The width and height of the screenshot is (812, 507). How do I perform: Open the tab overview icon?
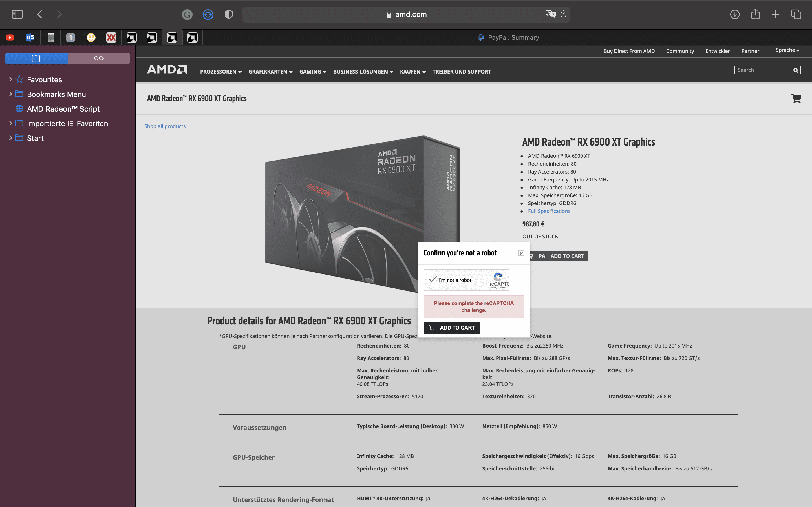[x=796, y=14]
